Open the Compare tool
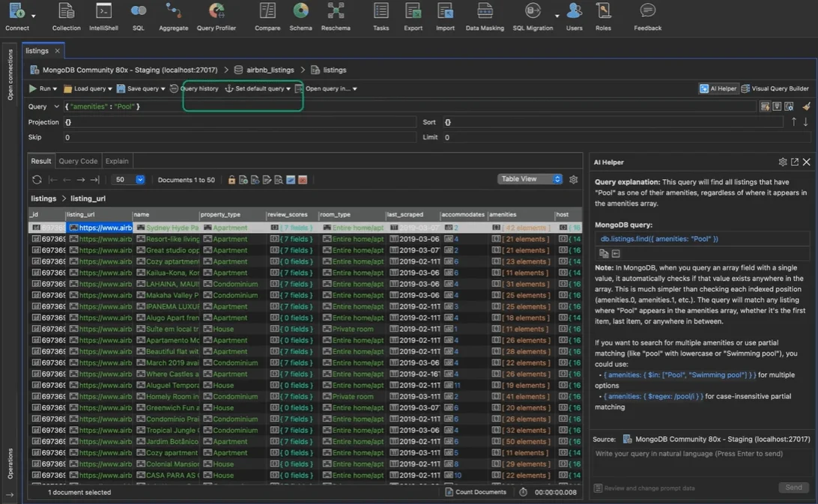This screenshot has width=818, height=504. (x=267, y=16)
